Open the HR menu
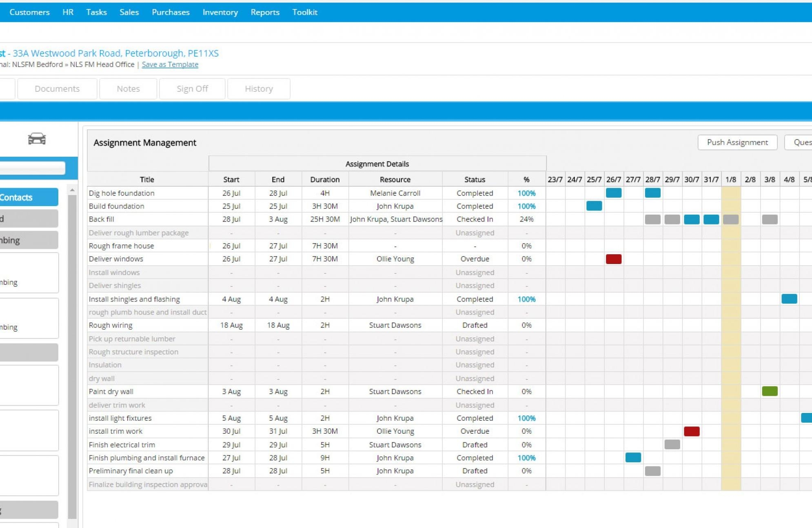 (x=68, y=12)
